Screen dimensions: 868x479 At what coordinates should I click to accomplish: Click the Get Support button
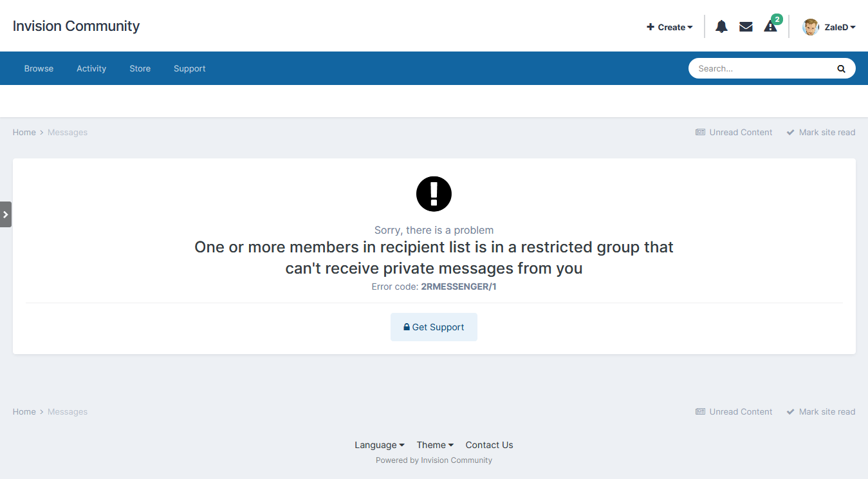click(434, 327)
